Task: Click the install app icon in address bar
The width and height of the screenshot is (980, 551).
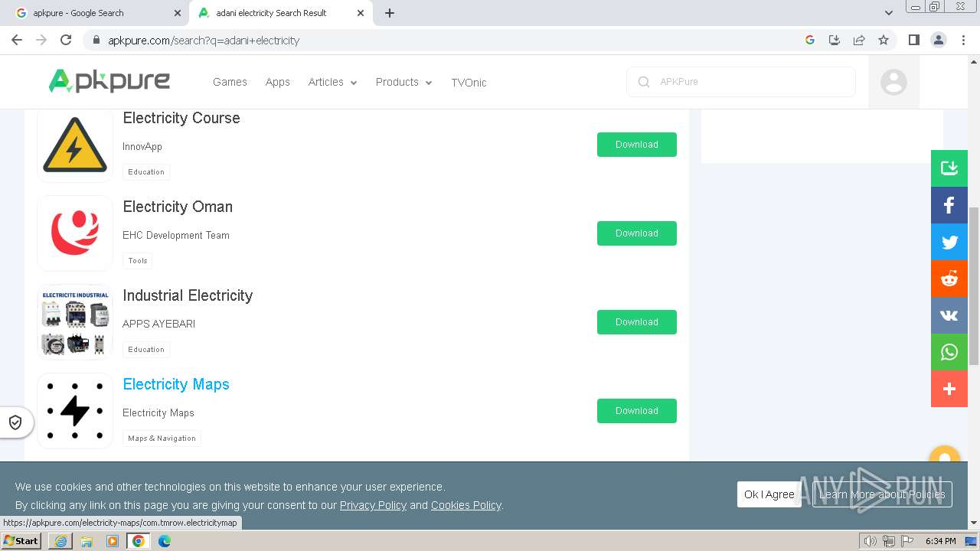Action: [x=835, y=40]
